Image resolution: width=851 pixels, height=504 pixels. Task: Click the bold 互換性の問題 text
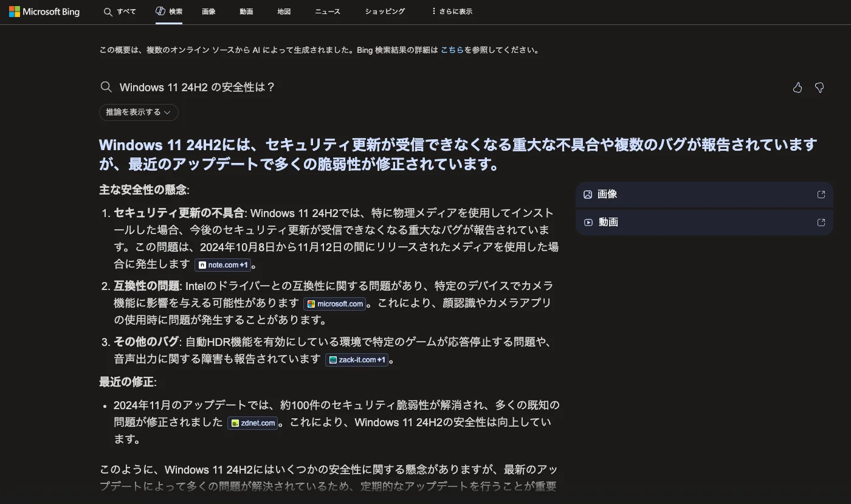(146, 286)
